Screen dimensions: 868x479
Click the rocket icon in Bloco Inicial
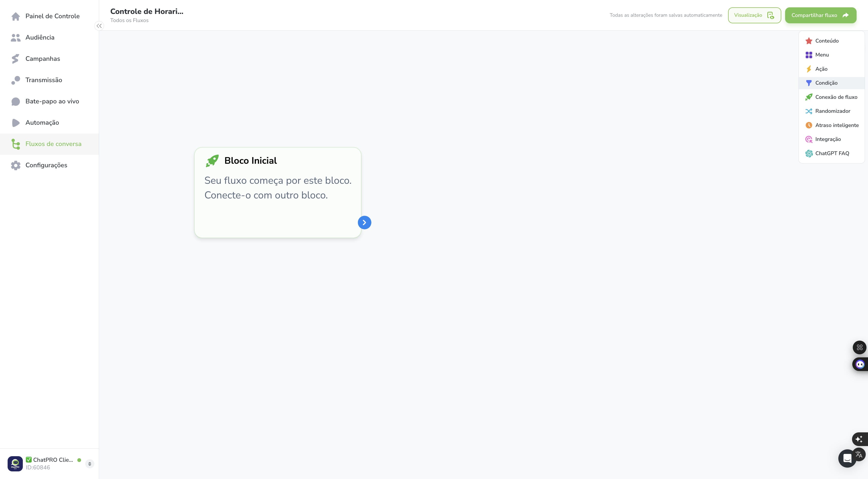coord(212,161)
